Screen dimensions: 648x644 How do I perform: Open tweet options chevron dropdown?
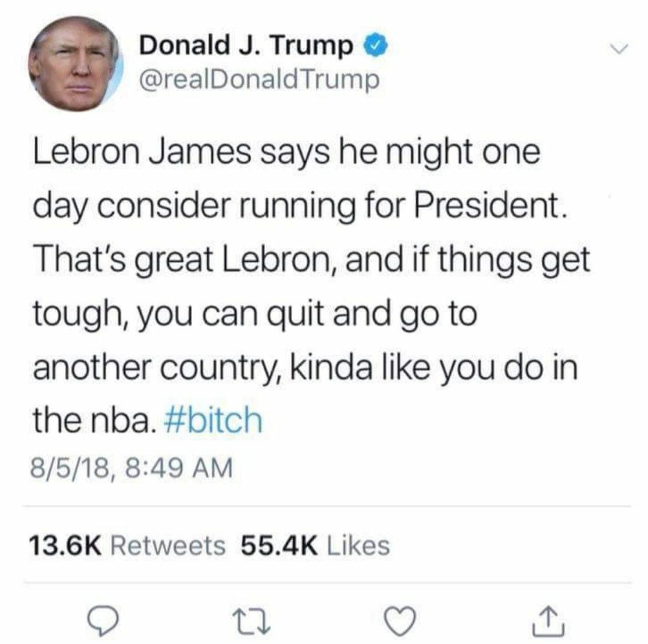point(619,49)
